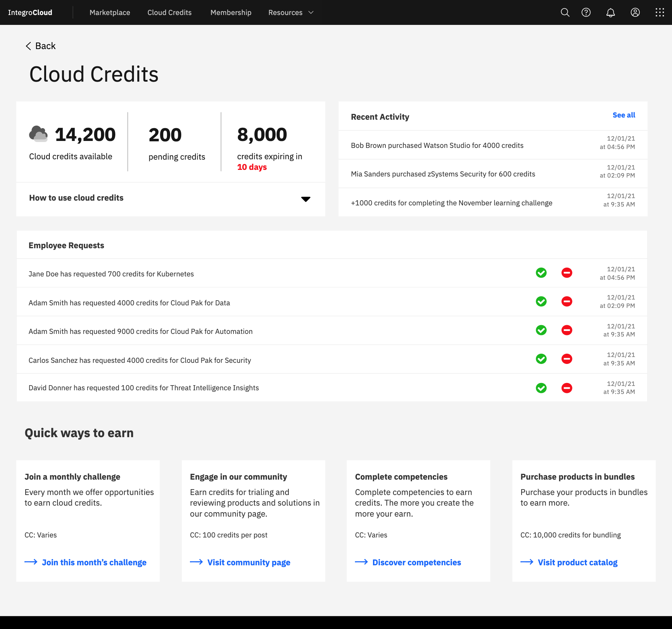The width and height of the screenshot is (672, 629).
Task: Select November learning challenge activity row
Action: 493,202
